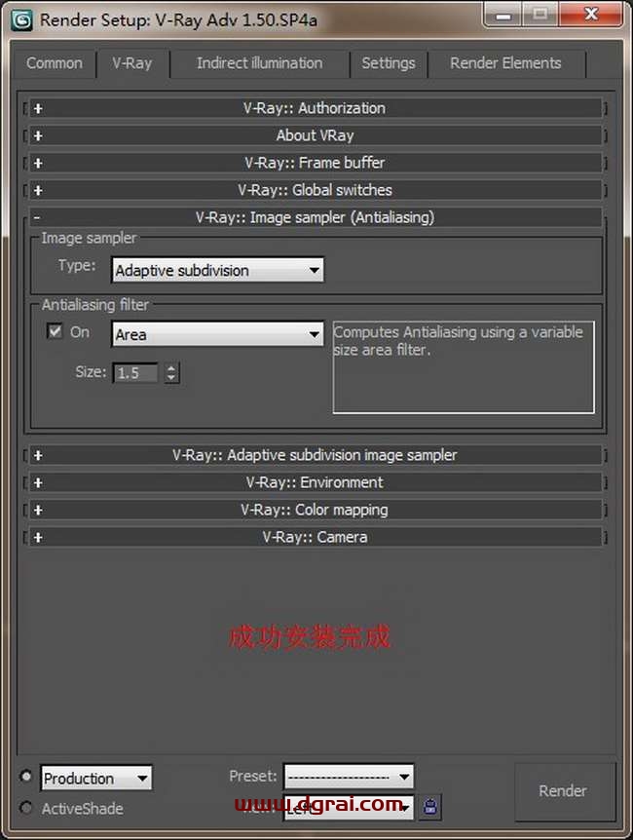Open the Image sampler Type dropdown
This screenshot has width=633, height=840.
[x=217, y=270]
